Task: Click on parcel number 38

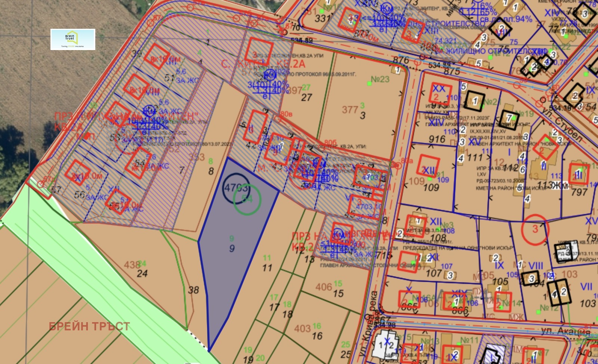Action: click(193, 290)
